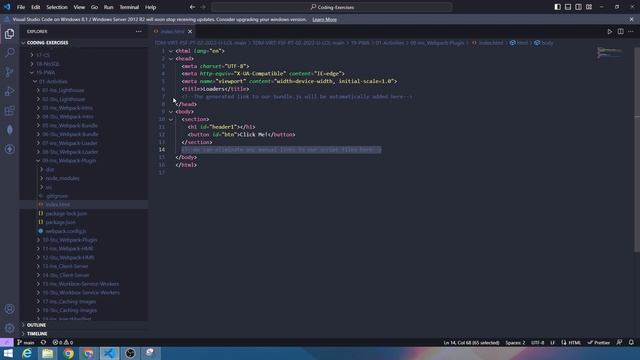Image resolution: width=640 pixels, height=360 pixels.
Task: Open the Source Control view
Action: point(9,72)
